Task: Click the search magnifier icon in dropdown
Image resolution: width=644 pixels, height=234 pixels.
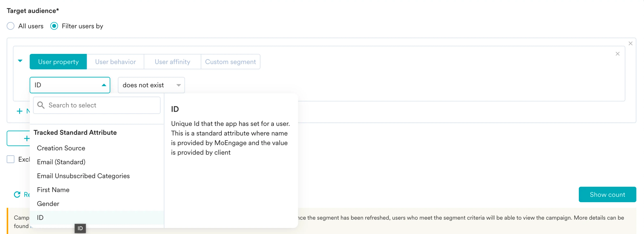Action: (41, 105)
